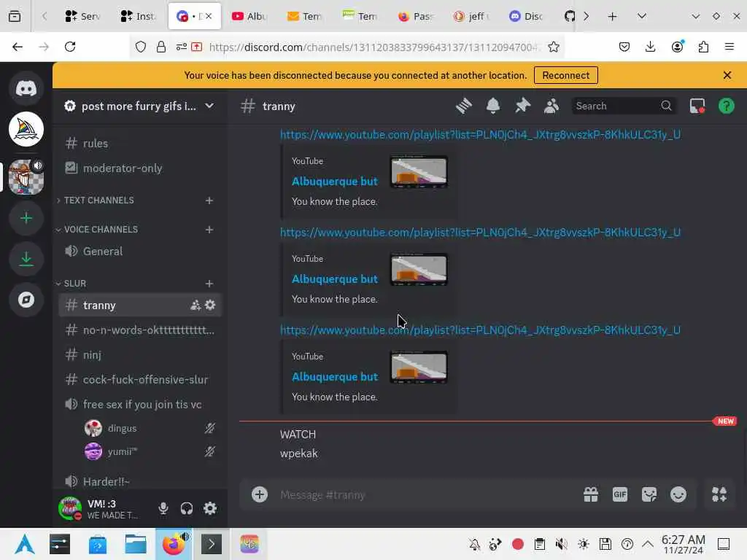Add channel to SLUR category
This screenshot has height=560, width=747.
pos(209,284)
